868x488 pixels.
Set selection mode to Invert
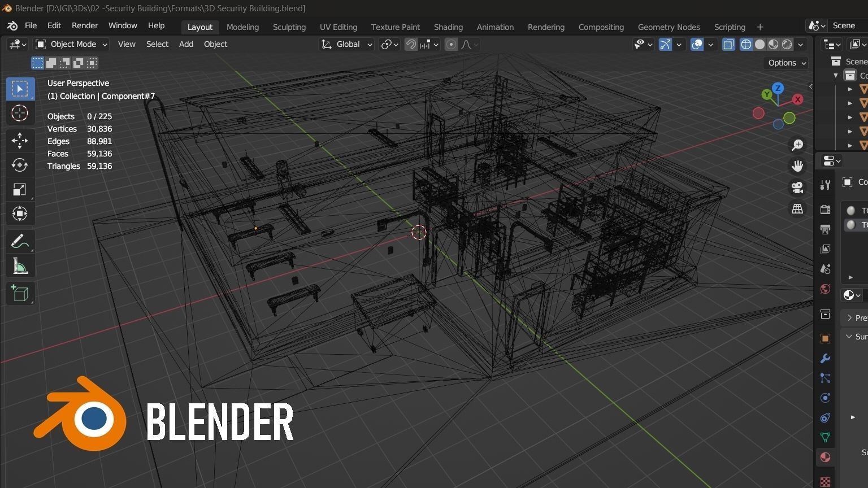coord(79,63)
